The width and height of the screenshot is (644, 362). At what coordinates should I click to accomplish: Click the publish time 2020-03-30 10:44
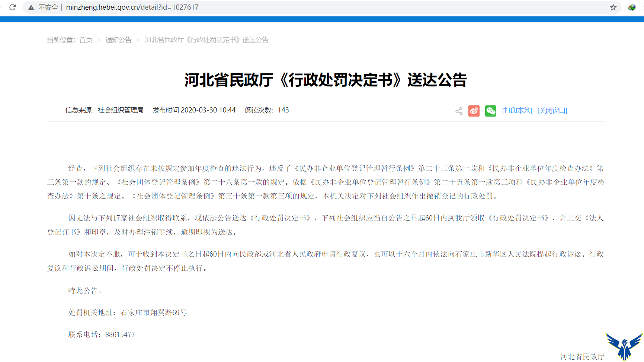[208, 110]
